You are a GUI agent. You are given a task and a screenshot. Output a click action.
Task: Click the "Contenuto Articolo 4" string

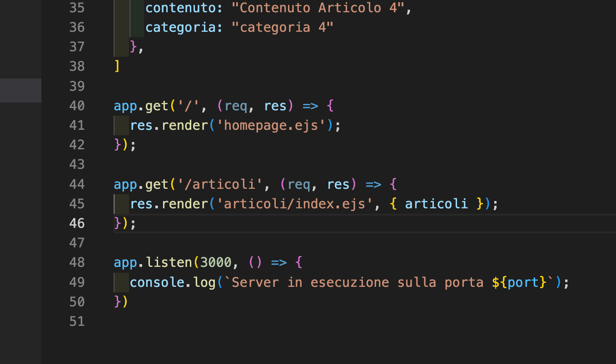[318, 8]
